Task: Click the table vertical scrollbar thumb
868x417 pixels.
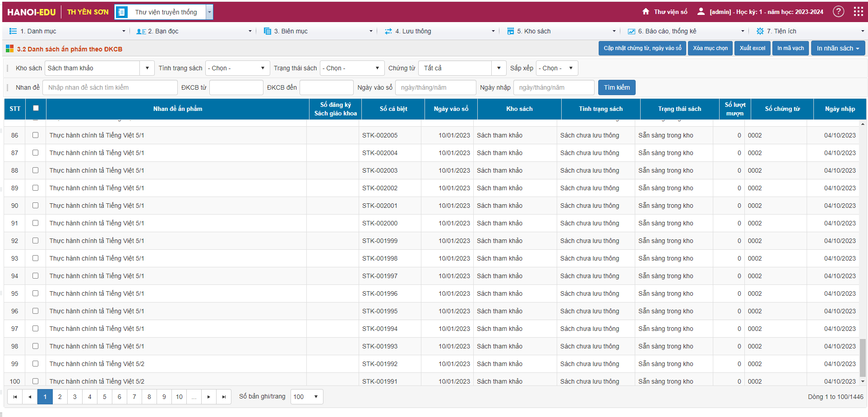Action: pyautogui.click(x=863, y=357)
